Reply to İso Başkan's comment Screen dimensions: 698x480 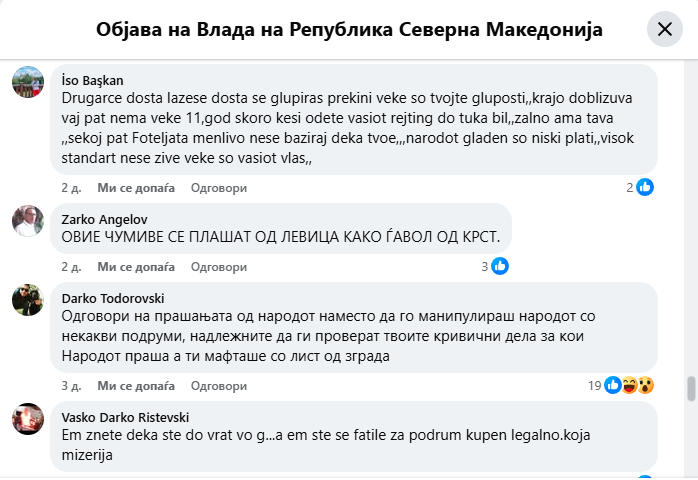coord(212,187)
